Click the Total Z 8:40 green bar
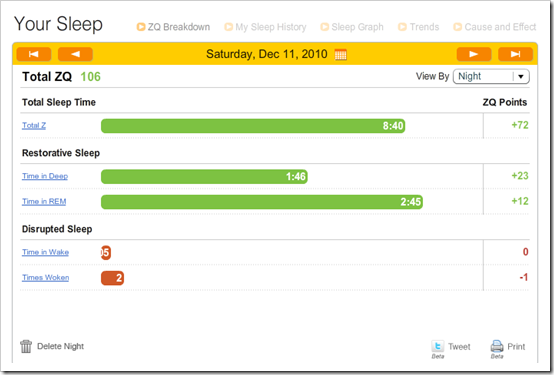 [253, 126]
